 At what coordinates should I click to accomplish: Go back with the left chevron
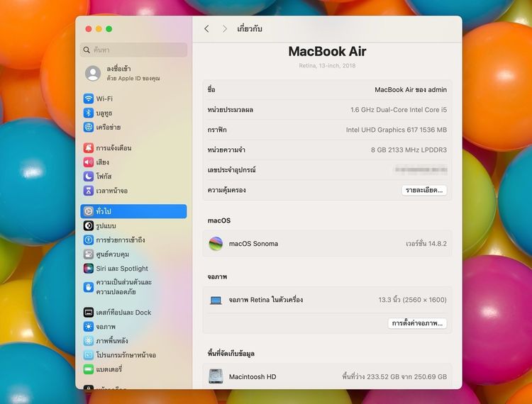pyautogui.click(x=206, y=29)
